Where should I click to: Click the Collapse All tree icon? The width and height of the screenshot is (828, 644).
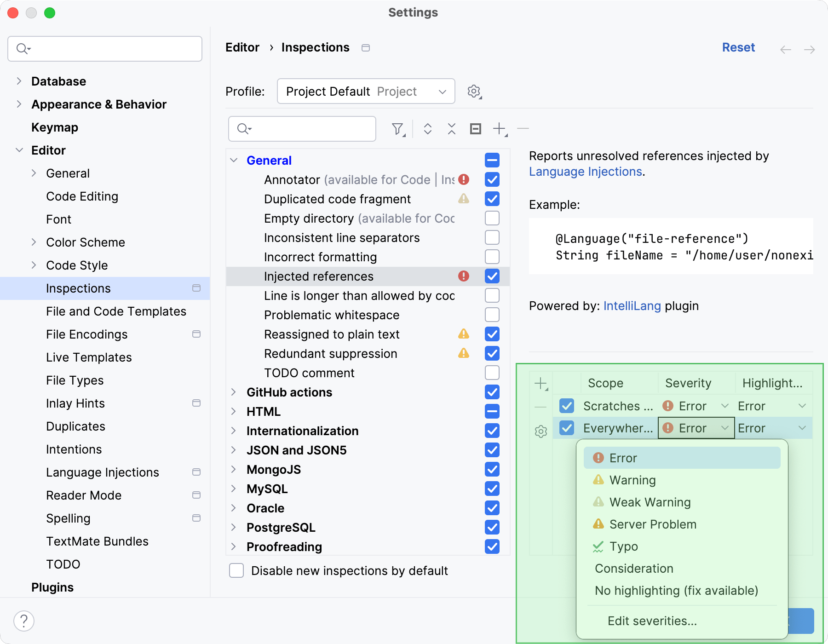click(x=451, y=129)
